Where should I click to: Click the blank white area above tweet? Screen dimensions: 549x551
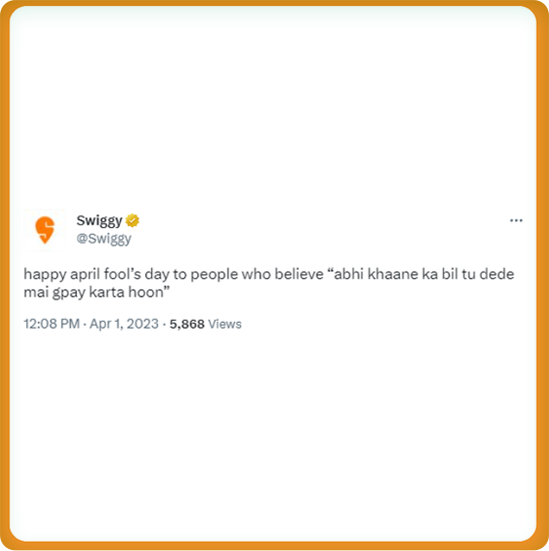coord(273,105)
